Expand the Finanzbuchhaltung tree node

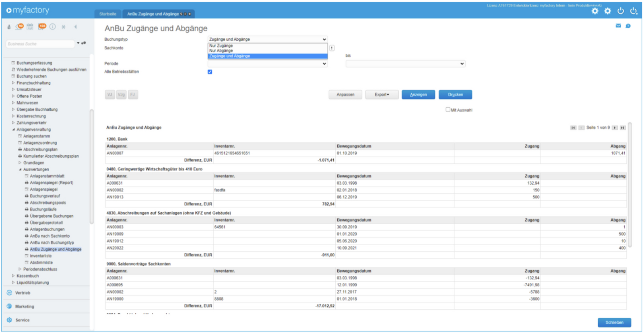pos(13,83)
